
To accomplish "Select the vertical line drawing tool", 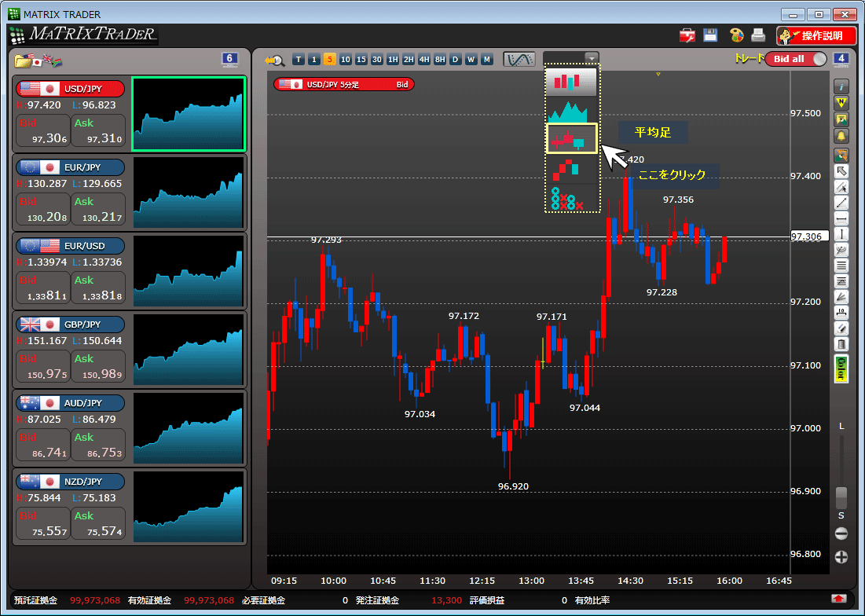I will pyautogui.click(x=841, y=234).
